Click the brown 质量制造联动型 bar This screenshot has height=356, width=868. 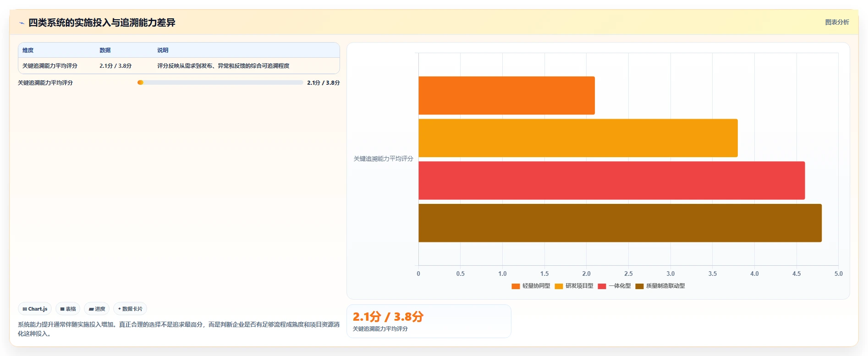tap(620, 223)
